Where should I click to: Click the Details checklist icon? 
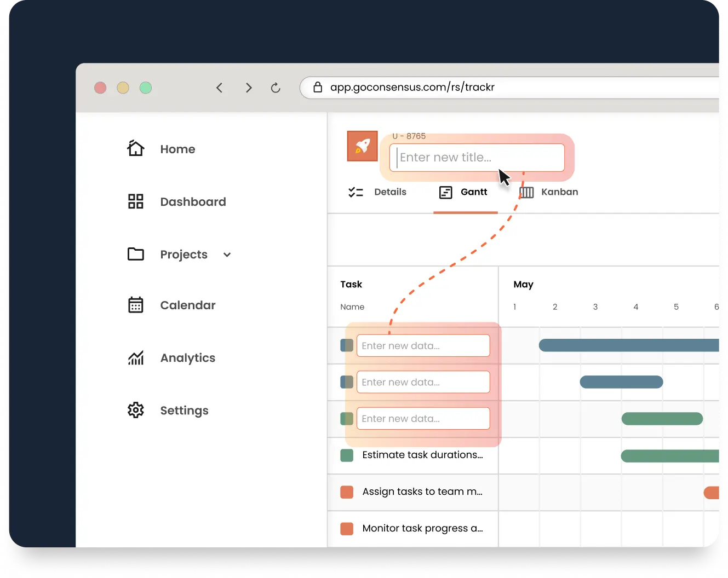356,192
